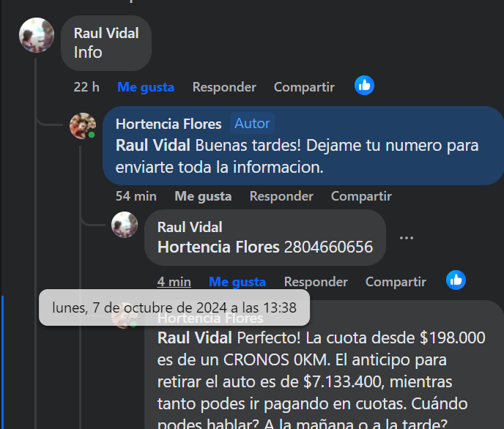Image resolution: width=504 pixels, height=429 pixels.
Task: Open the 4 min timestamp link
Action: (174, 282)
